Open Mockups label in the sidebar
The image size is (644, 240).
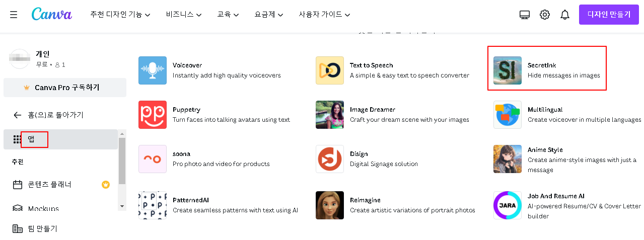tap(43, 209)
